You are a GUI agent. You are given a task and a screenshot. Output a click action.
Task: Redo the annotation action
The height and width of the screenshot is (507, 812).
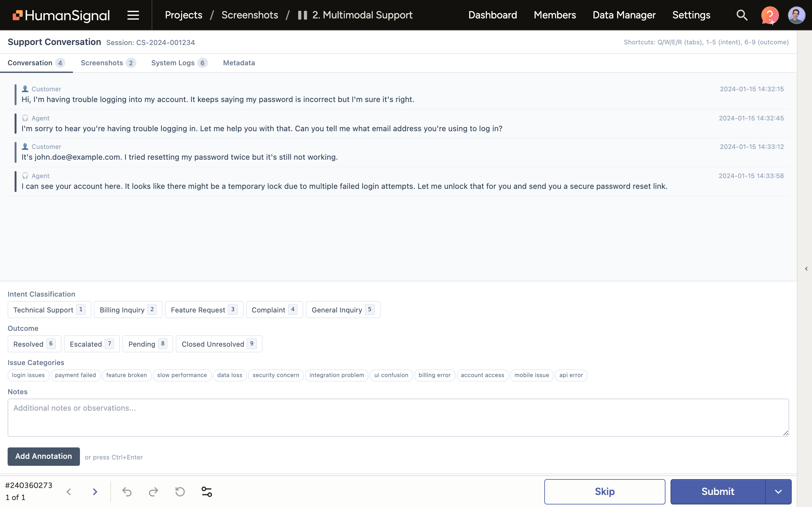(153, 491)
